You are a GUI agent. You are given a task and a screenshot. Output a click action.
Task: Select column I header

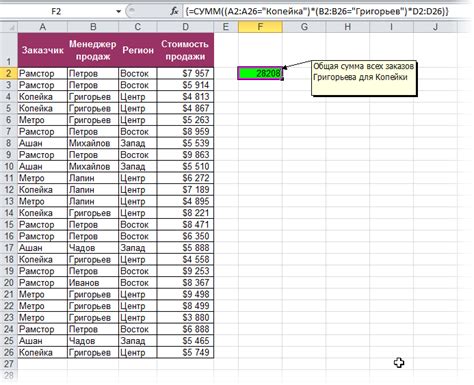pos(391,27)
